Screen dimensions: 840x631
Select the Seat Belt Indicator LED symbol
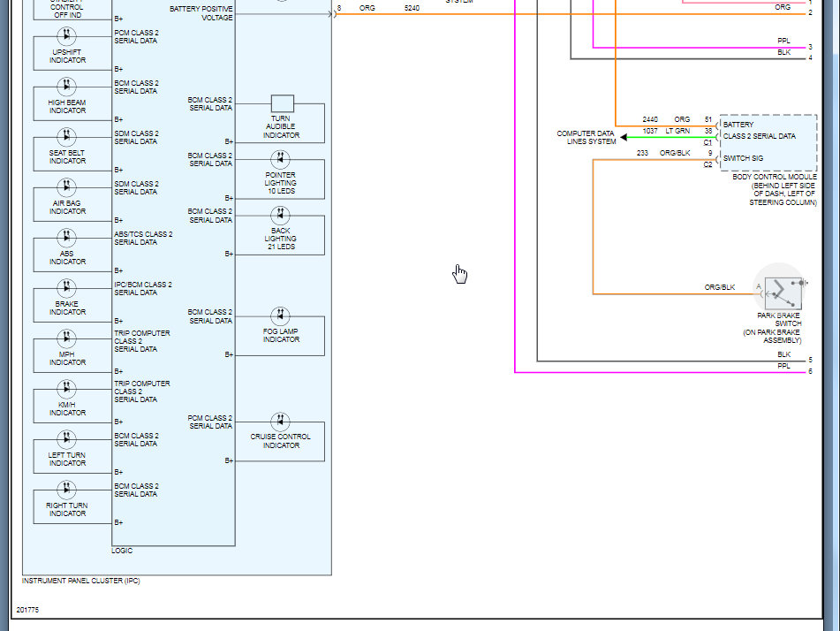coord(67,138)
